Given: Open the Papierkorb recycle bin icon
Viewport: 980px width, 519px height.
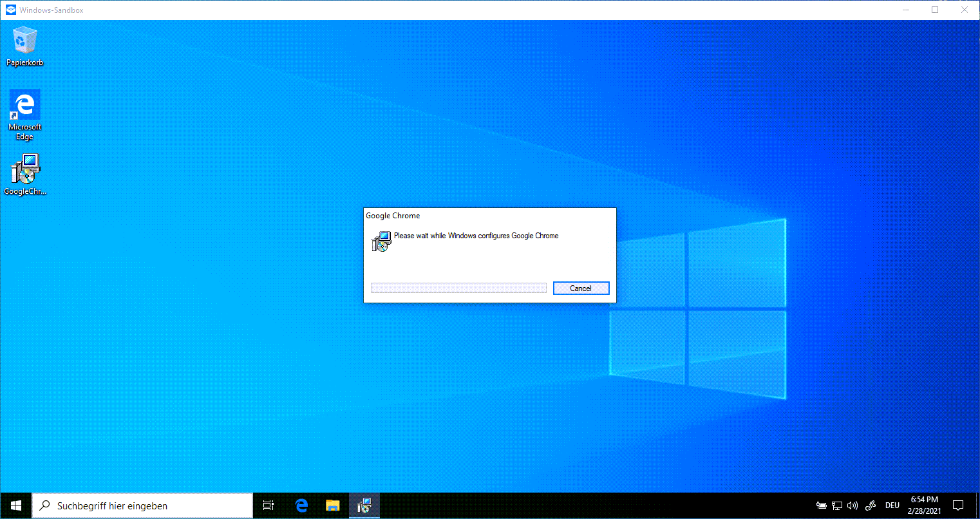Looking at the screenshot, I should (24, 46).
